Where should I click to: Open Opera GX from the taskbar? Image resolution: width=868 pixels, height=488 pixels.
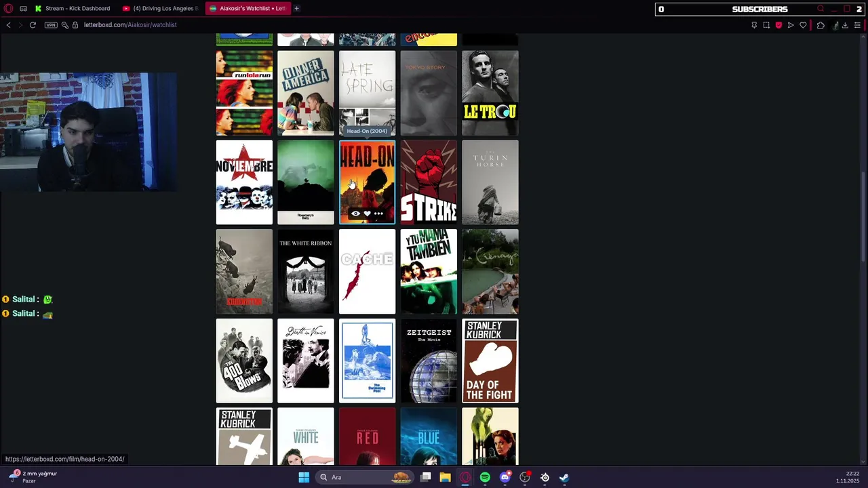pos(465,477)
